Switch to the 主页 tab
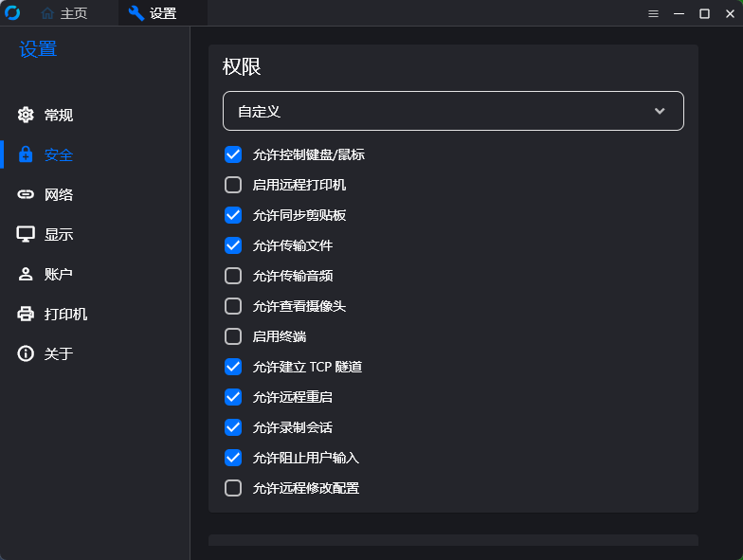Image resolution: width=743 pixels, height=560 pixels. pyautogui.click(x=64, y=13)
